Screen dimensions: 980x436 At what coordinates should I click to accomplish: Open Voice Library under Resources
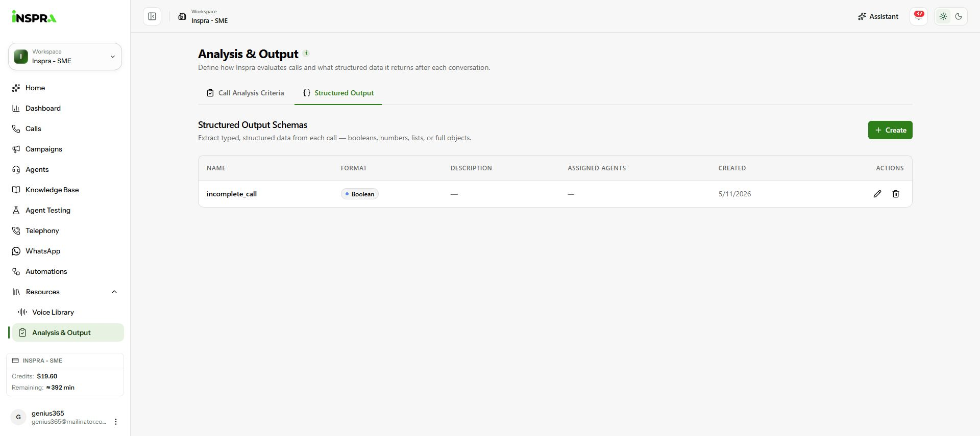click(68, 312)
